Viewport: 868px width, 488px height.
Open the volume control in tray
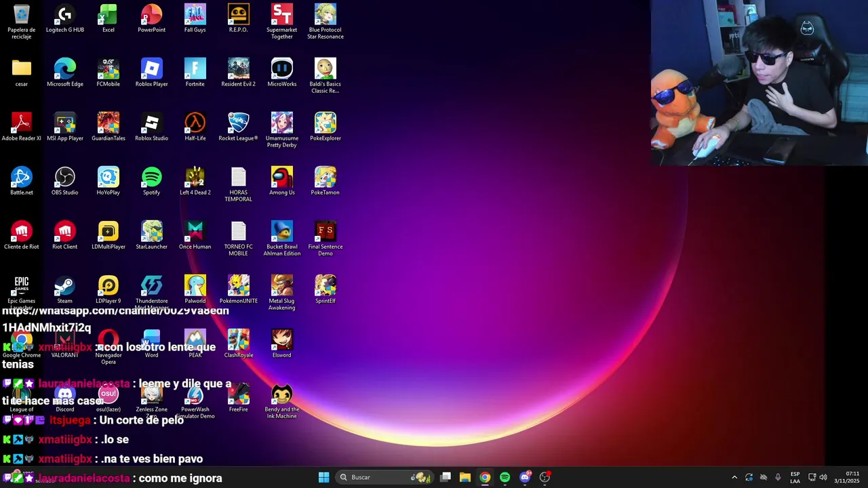(823, 477)
